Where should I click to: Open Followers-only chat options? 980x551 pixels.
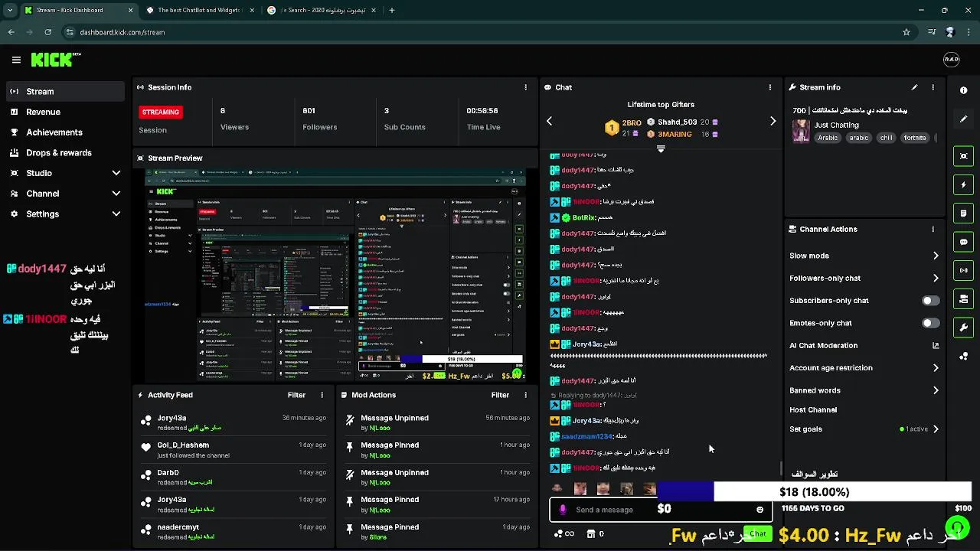[x=864, y=278]
